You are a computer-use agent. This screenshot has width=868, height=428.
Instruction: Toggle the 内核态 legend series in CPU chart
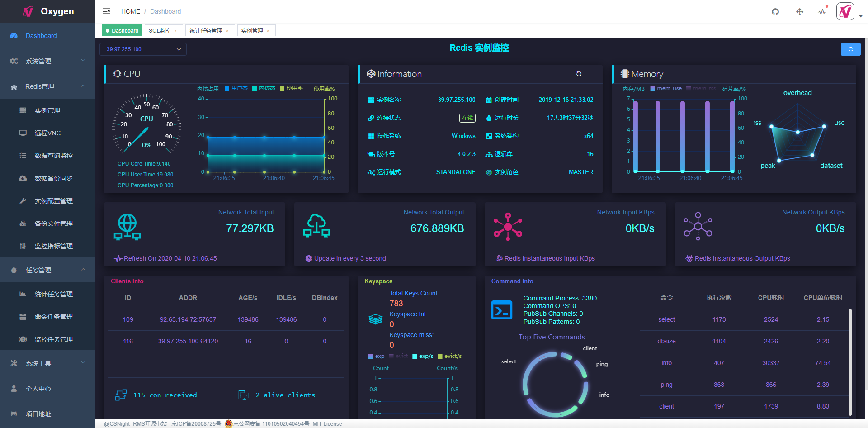click(x=264, y=89)
